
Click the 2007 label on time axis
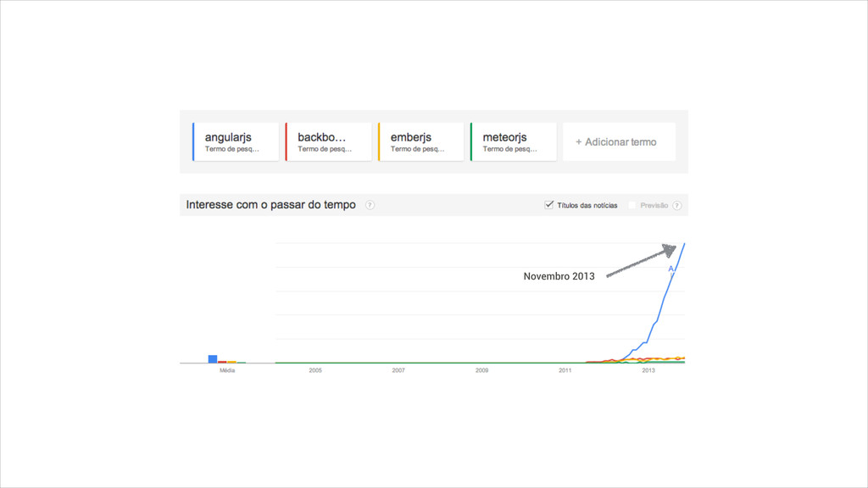(x=398, y=370)
